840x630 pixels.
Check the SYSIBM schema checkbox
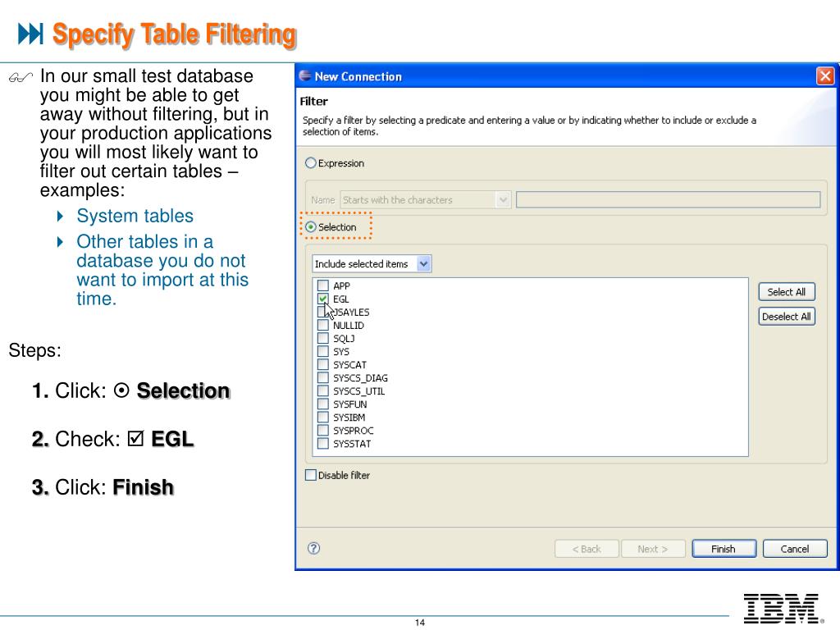pyautogui.click(x=323, y=418)
